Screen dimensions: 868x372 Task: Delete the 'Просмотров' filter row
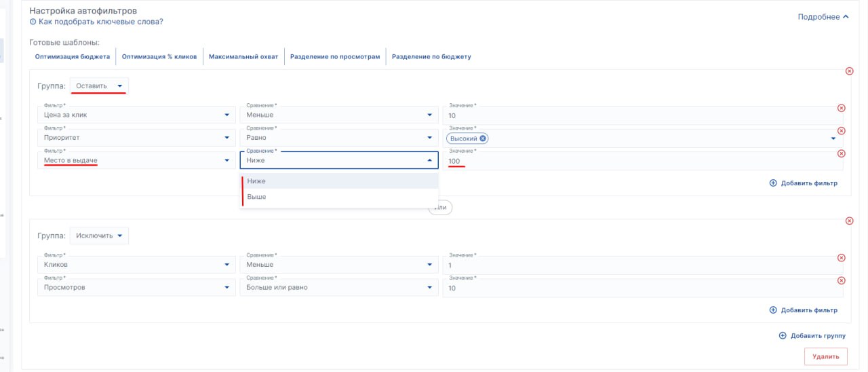pos(842,281)
